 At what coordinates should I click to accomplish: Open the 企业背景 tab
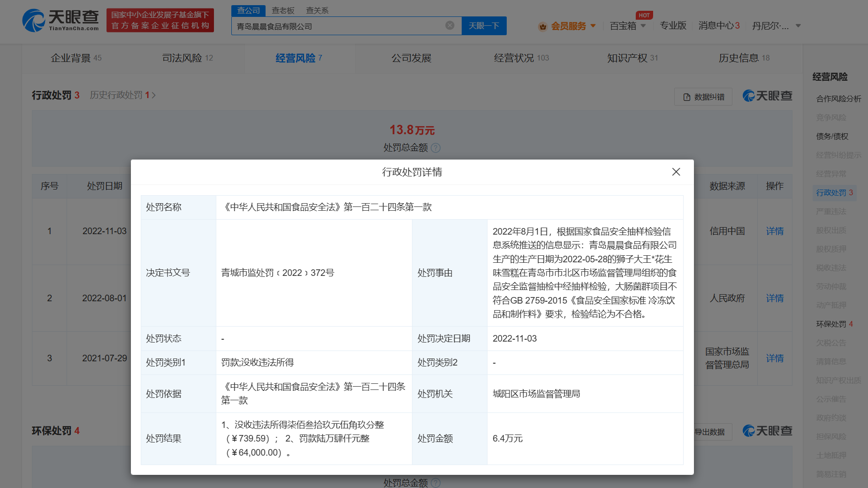[76, 58]
